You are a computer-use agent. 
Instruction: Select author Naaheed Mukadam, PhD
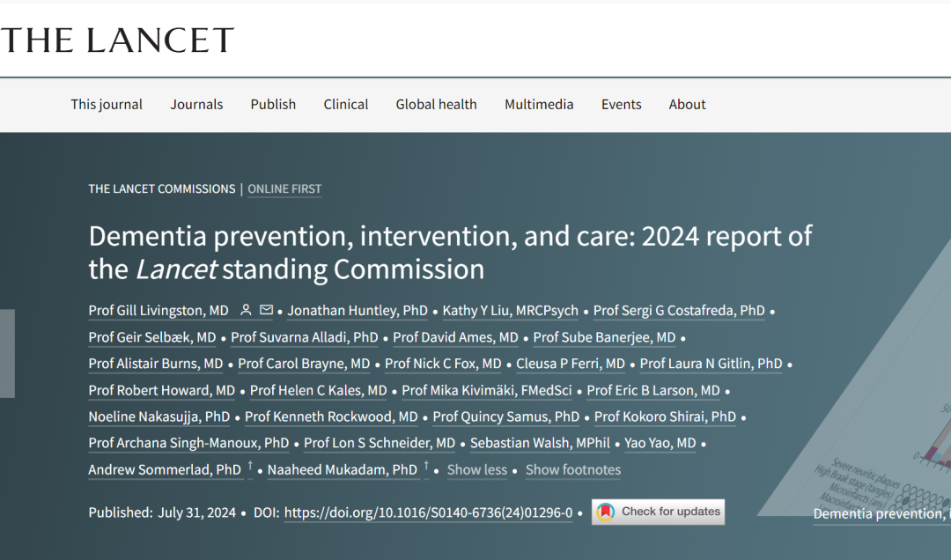coord(342,469)
